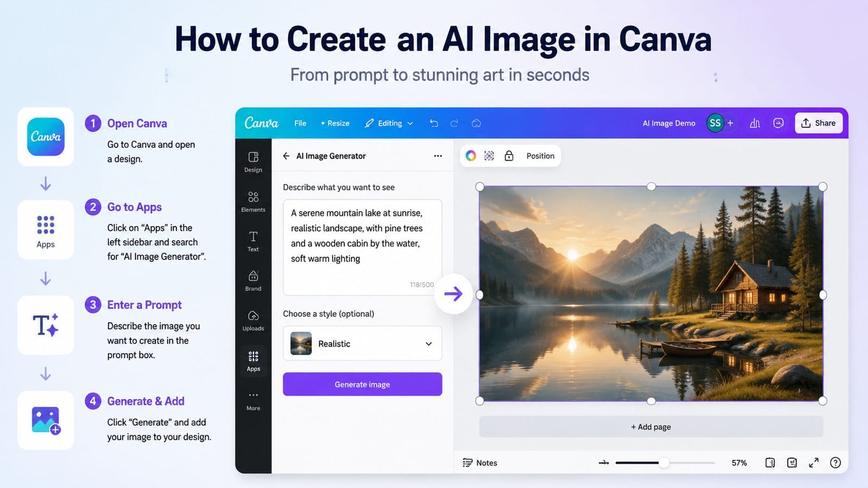Click the Undo arrow
This screenshot has height=488, width=868.
434,123
